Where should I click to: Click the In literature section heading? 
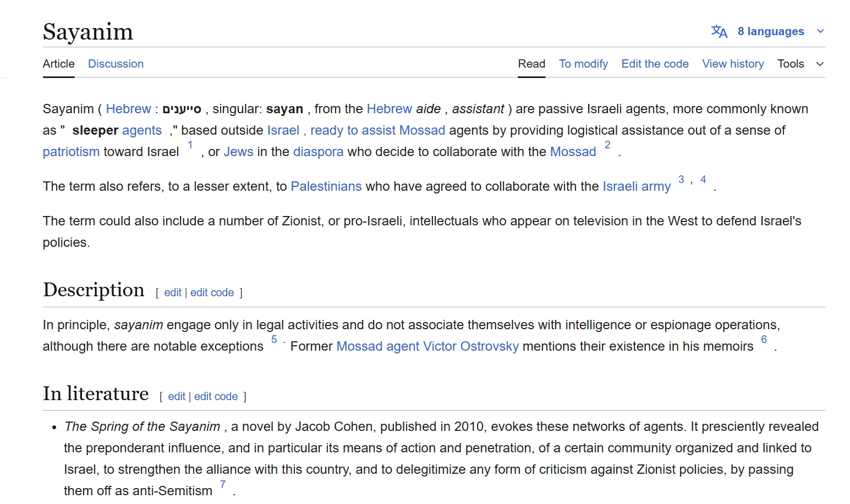[x=96, y=394]
